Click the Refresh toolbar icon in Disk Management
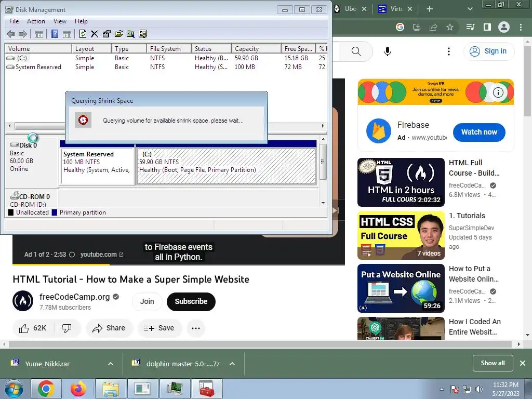Image resolution: width=532 pixels, height=399 pixels. [x=83, y=34]
